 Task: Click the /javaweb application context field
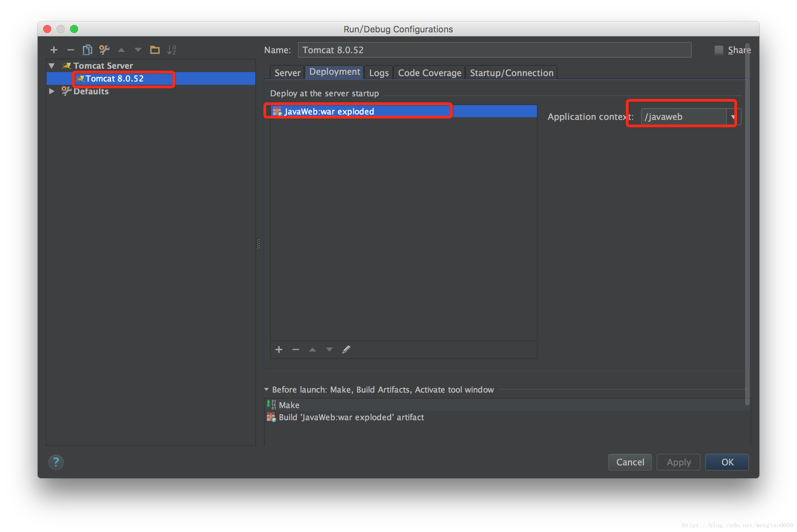[684, 117]
